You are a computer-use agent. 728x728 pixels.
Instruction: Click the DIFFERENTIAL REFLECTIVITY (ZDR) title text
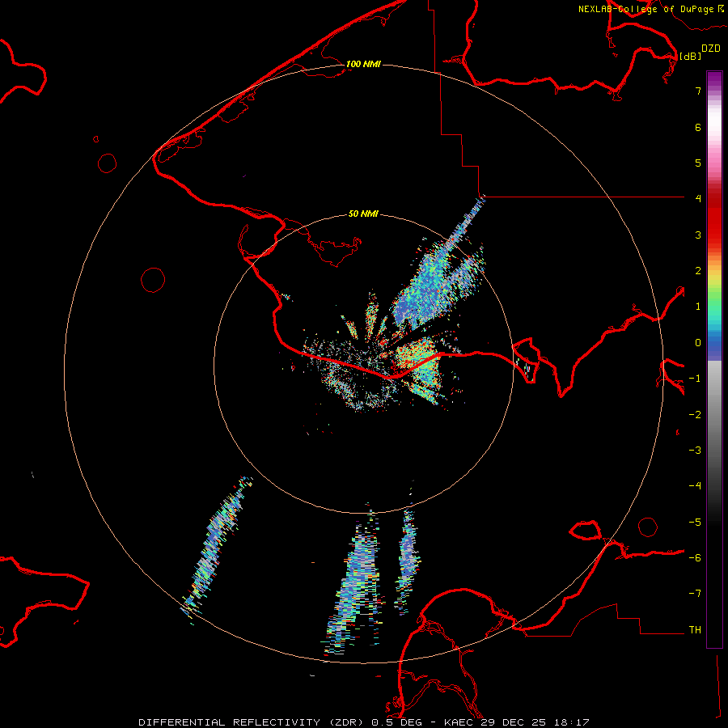tap(253, 722)
